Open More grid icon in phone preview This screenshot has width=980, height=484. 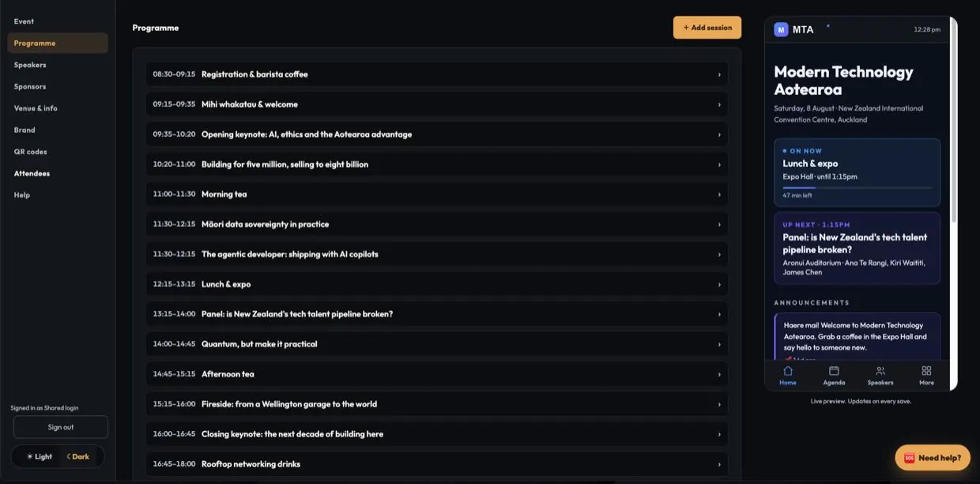pos(926,370)
